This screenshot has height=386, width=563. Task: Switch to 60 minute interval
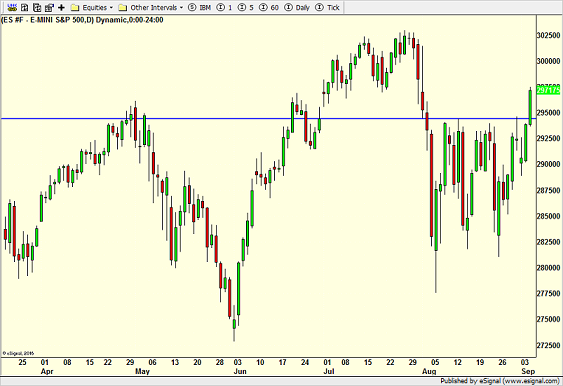[269, 8]
